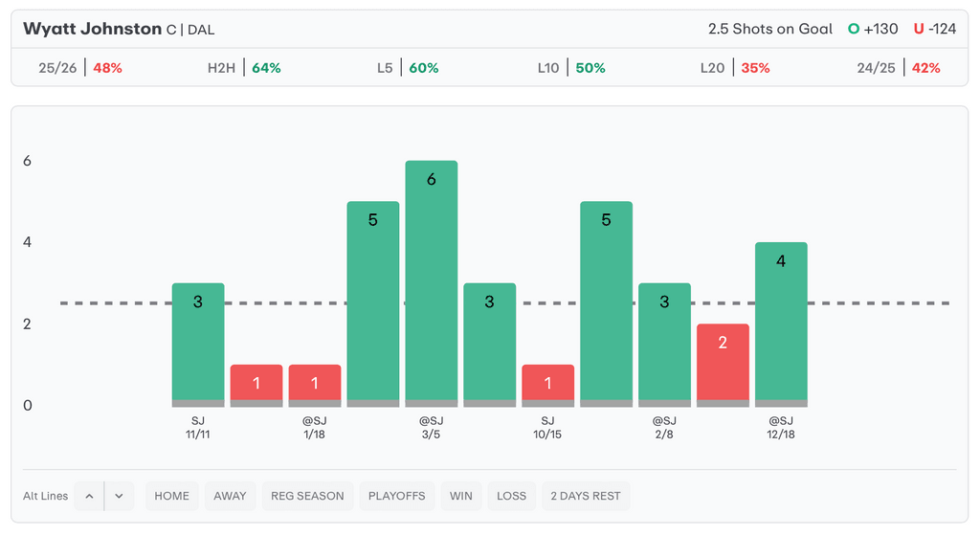Screen dimensions: 980x536
Task: Open the L10 50% split
Action: [x=571, y=68]
